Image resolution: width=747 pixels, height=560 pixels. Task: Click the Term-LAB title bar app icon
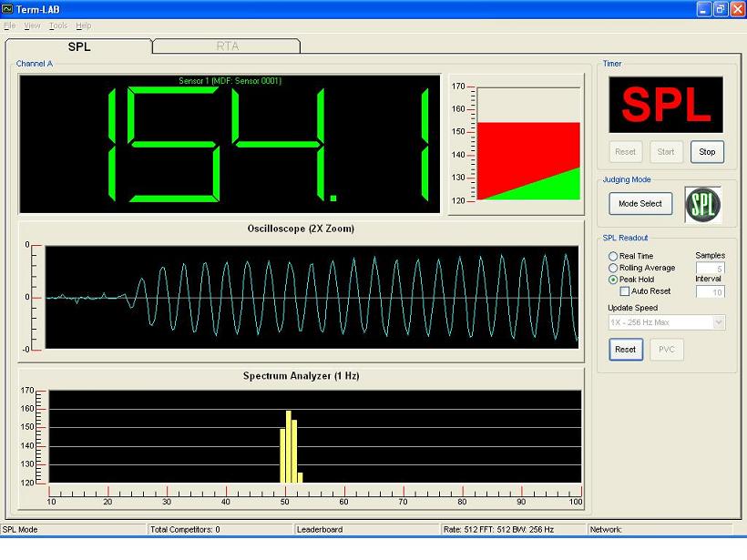coord(8,8)
